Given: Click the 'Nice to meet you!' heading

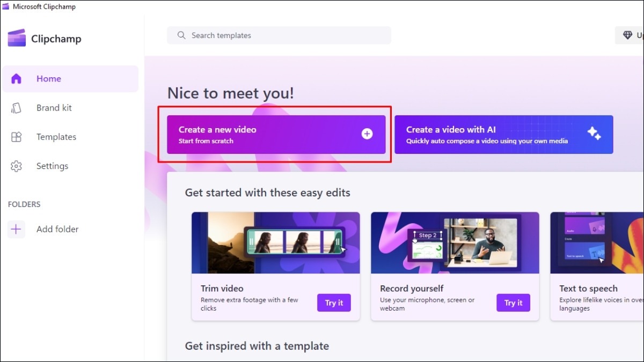Looking at the screenshot, I should (231, 93).
